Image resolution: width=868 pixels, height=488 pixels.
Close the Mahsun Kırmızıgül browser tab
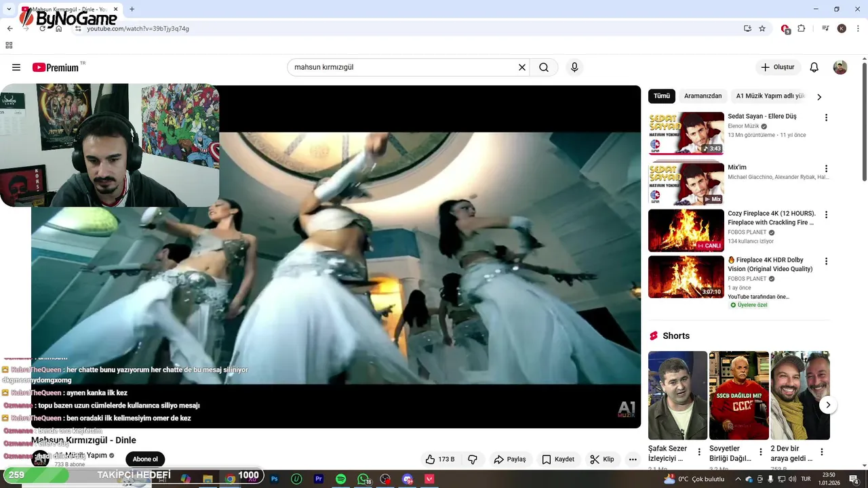pos(115,9)
